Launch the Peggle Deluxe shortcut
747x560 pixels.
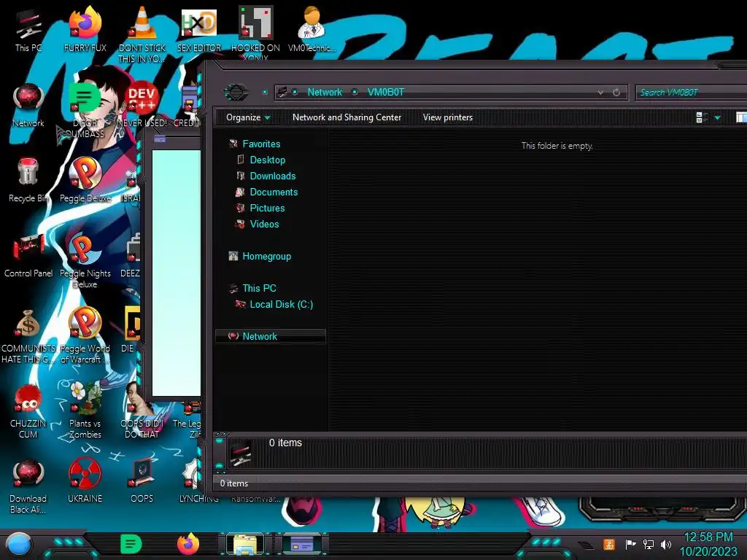click(85, 181)
